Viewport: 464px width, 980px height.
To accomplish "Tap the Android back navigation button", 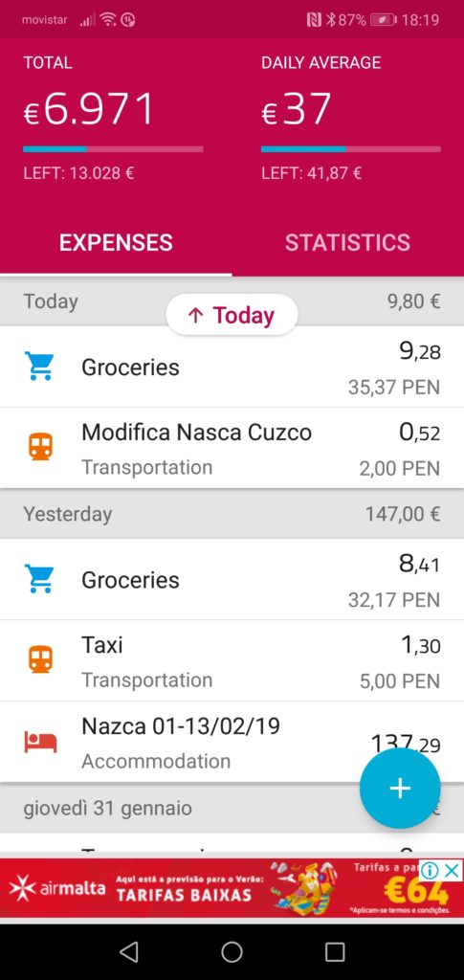I will coord(128,951).
